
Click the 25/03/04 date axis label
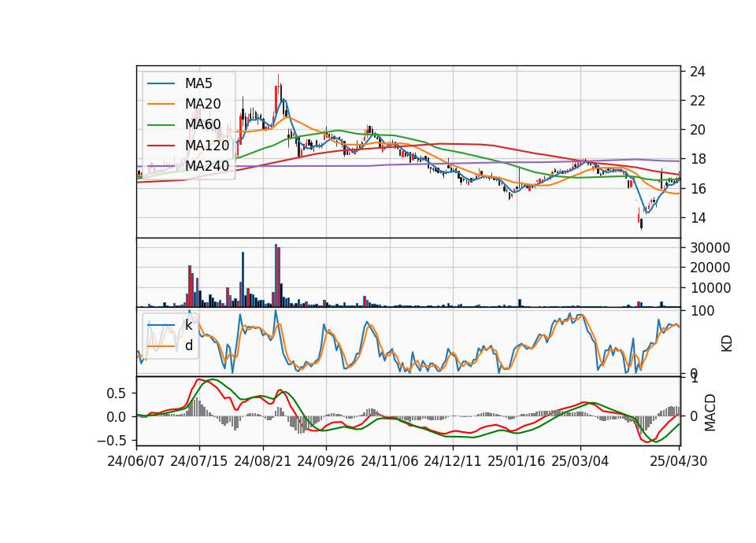pyautogui.click(x=580, y=461)
